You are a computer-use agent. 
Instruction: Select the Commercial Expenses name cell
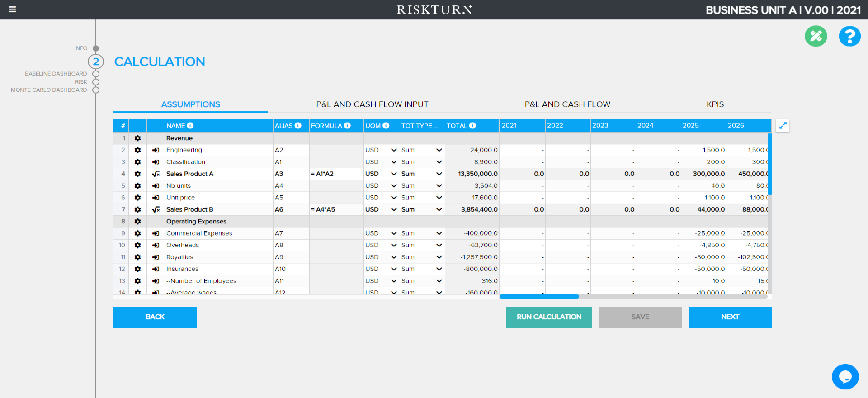[x=219, y=233]
